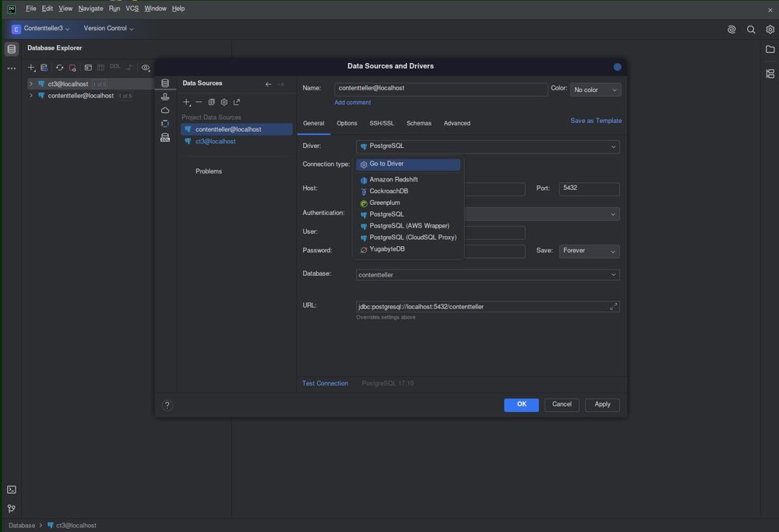Click the DDL icon in the explorer toolbar
Viewport: 779px width, 532px height.
115,66
